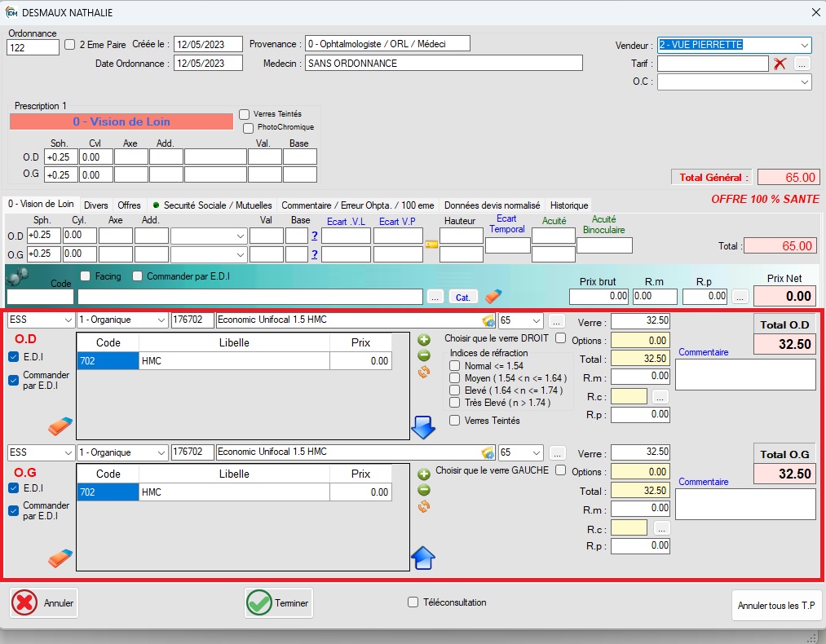Check Choisir que le verre DROIT

pos(560,337)
